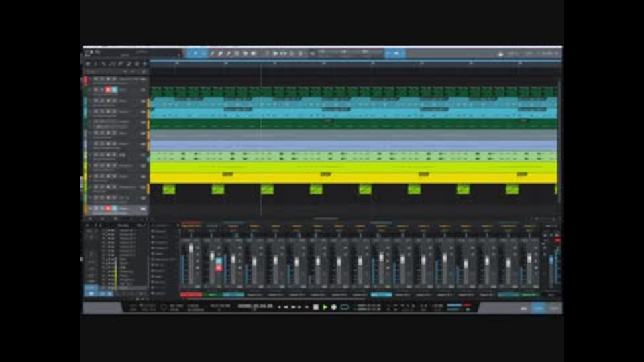Toggle monitor on the selected bottom track
This screenshot has width=644, height=362.
(115, 208)
